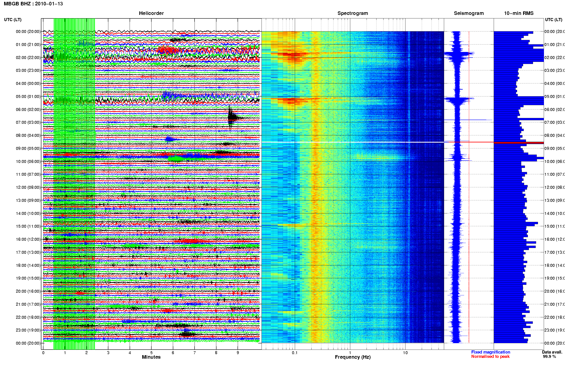Click the "07:00 (03:00)" helicorder time label
Image resolution: width=588 pixels, height=368 pixels.
(28, 122)
